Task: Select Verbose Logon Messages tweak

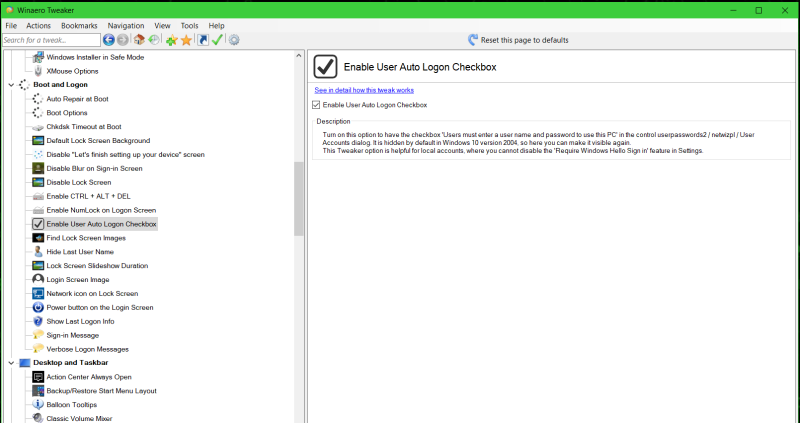Action: click(x=87, y=349)
